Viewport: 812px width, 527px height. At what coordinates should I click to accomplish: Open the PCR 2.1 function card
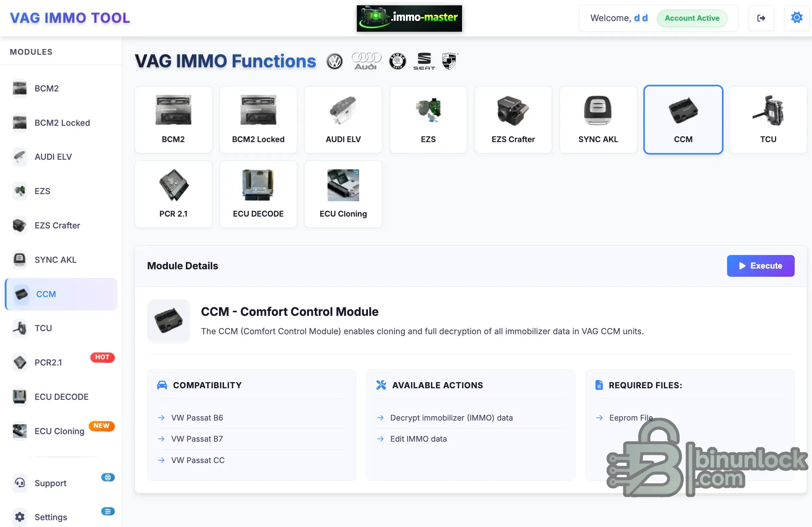coord(173,194)
